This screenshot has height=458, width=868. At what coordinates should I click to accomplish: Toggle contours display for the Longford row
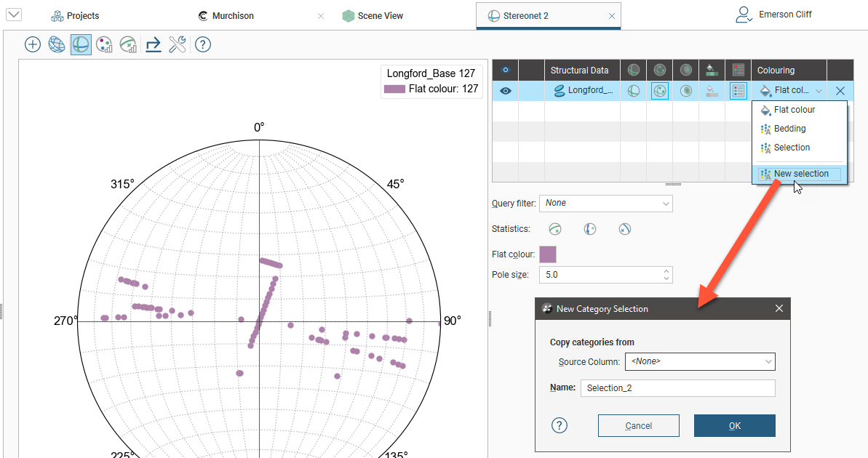coord(686,91)
